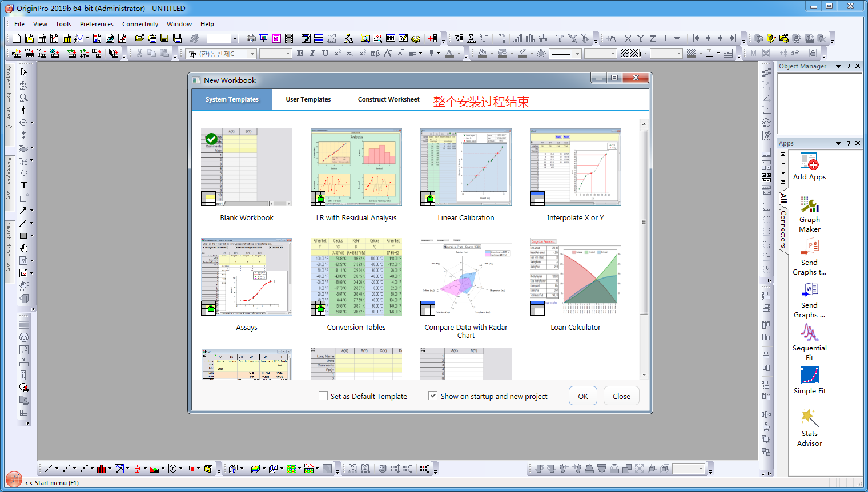Open the Object Manager panel dropdown arrow
The height and width of the screenshot is (492, 868).
(838, 66)
